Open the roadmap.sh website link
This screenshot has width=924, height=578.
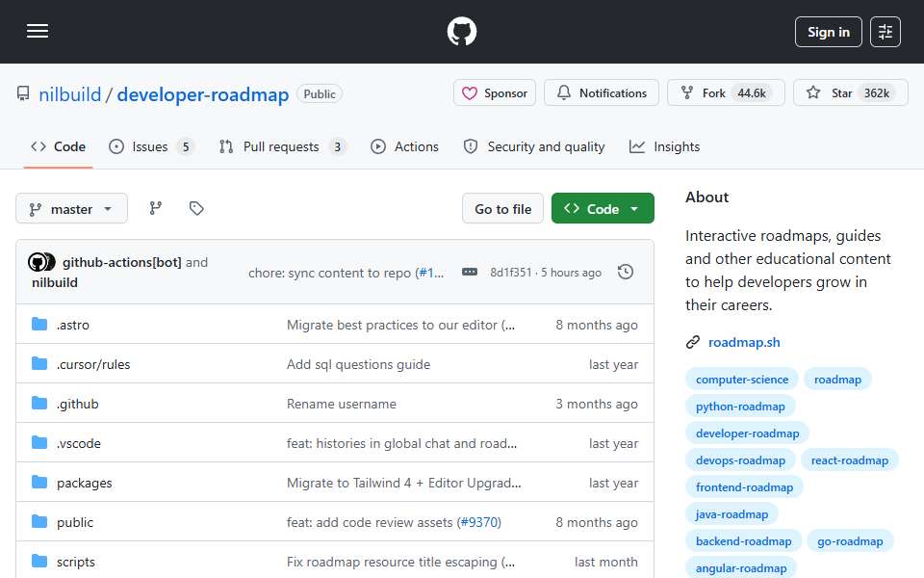click(744, 342)
